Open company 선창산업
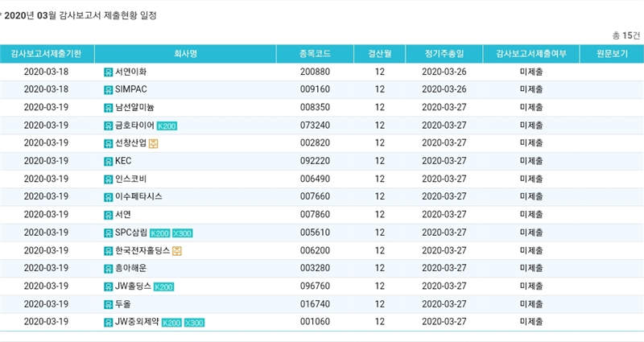 point(130,143)
